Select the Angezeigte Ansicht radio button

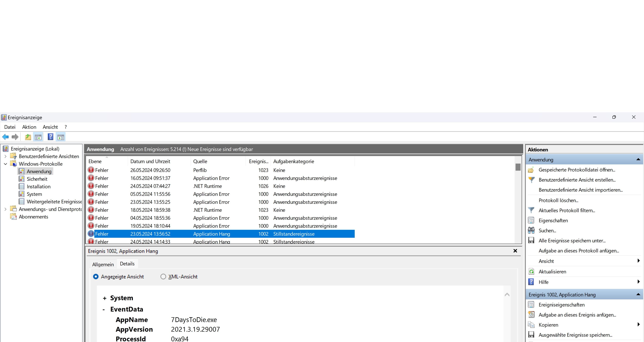[x=96, y=276]
